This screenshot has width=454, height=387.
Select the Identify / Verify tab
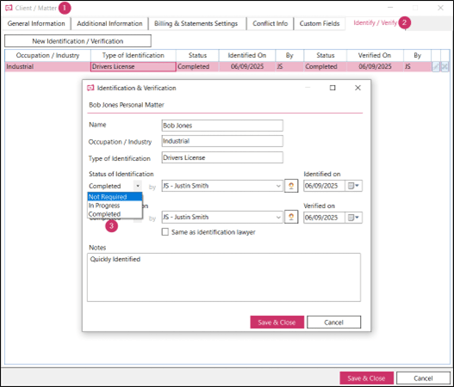375,23
